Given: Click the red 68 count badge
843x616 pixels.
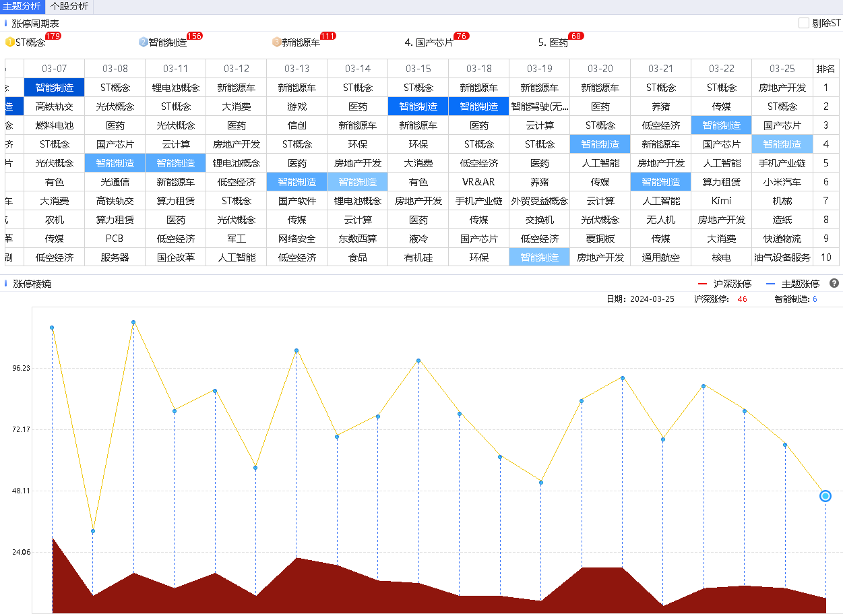Looking at the screenshot, I should point(576,36).
